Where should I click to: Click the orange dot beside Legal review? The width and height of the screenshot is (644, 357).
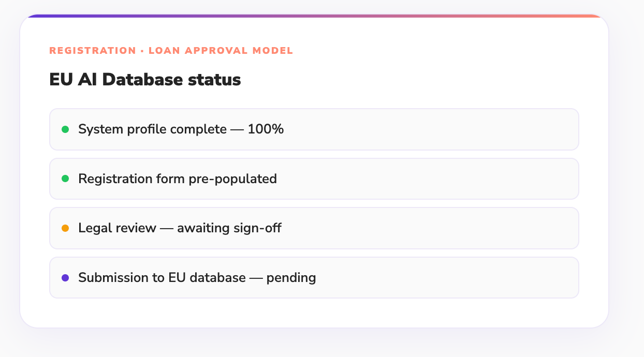coord(65,228)
